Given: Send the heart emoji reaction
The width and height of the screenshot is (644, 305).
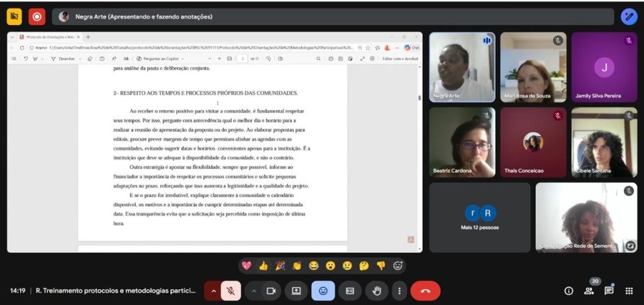Looking at the screenshot, I should (246, 265).
